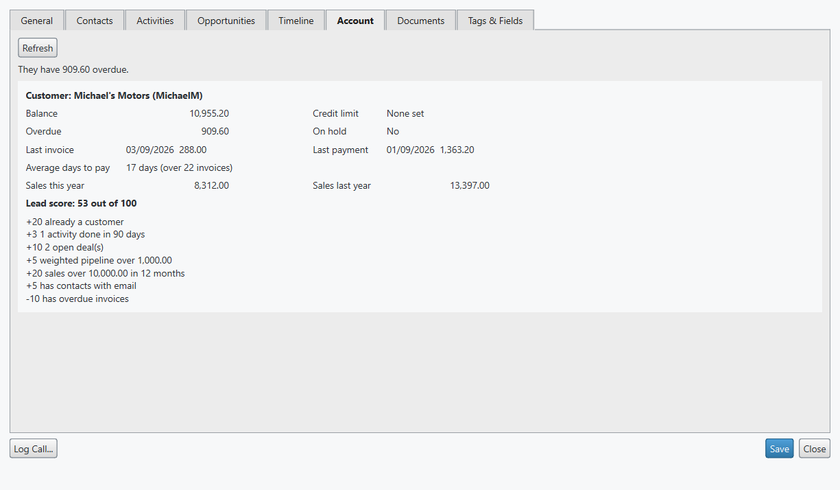
Task: Click the 'Average days to pay' label
Action: tap(68, 168)
